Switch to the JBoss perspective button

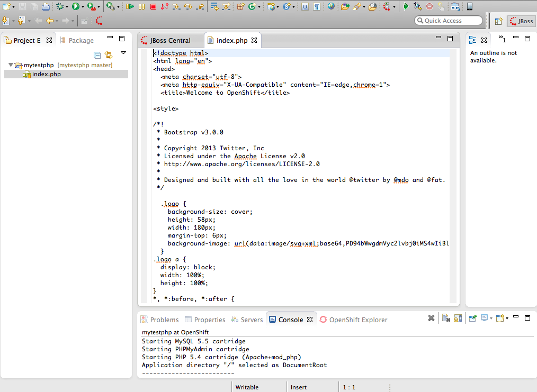pos(522,21)
